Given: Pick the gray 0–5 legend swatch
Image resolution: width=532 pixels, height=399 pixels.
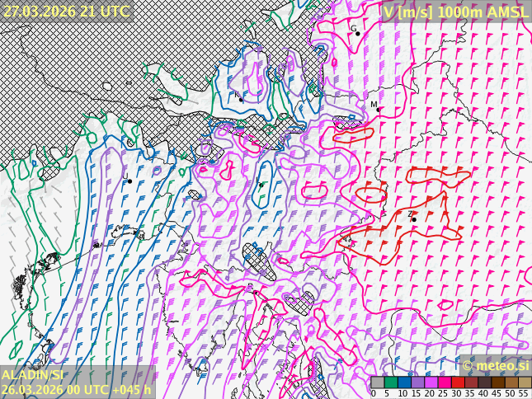Looking at the screenshot, I should point(378,383).
